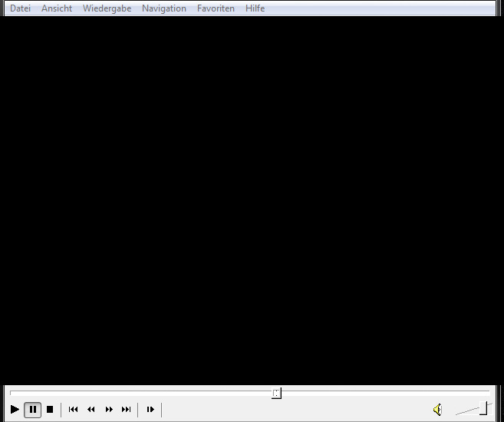This screenshot has height=422, width=504.
Task: Click the volume slider handle
Action: (483, 408)
